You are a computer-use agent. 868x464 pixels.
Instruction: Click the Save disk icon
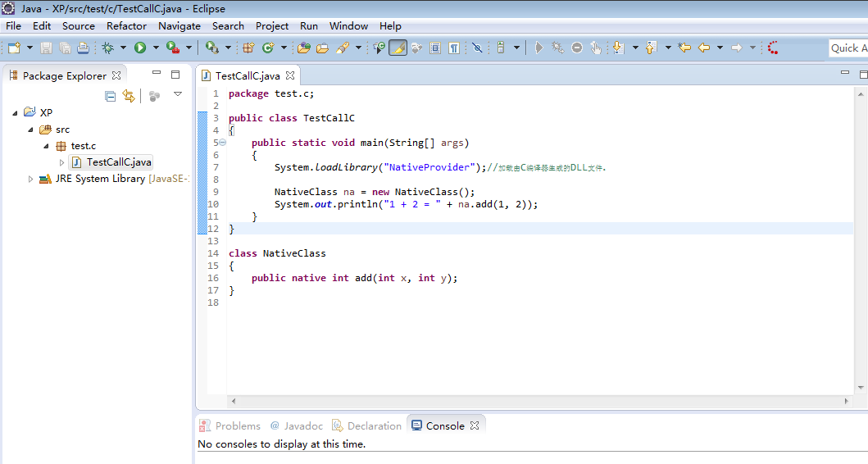coord(47,48)
